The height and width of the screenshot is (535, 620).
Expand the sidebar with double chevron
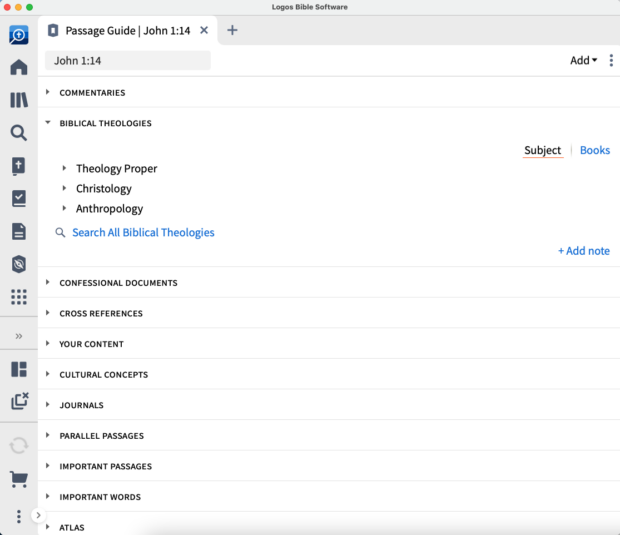[19, 336]
